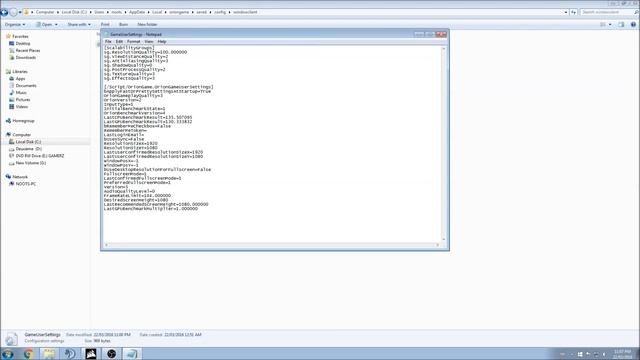
Task: Click the taskbar clock
Action: click(622, 354)
